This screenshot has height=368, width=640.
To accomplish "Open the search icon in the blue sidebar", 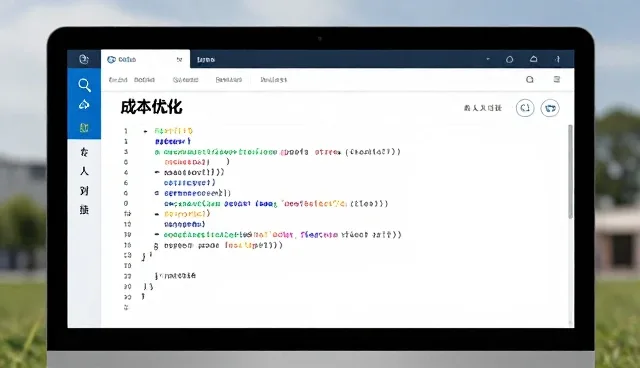I will pos(84,85).
